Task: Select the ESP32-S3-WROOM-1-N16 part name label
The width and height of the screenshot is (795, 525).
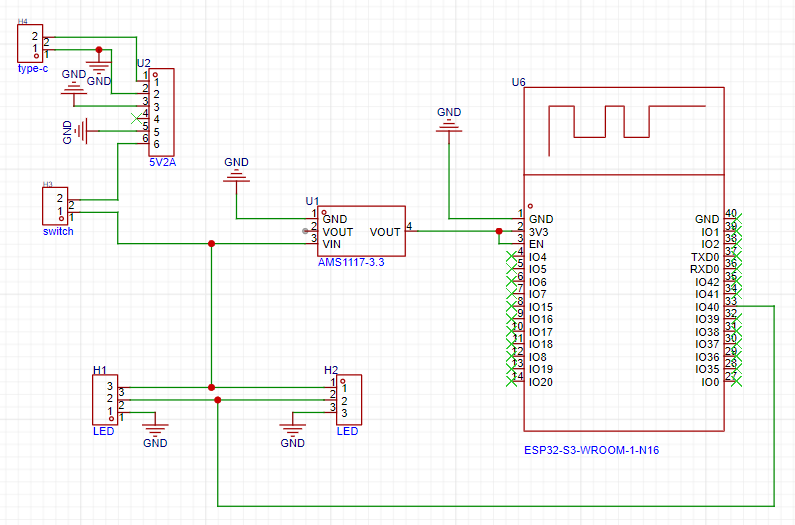Action: [x=591, y=450]
